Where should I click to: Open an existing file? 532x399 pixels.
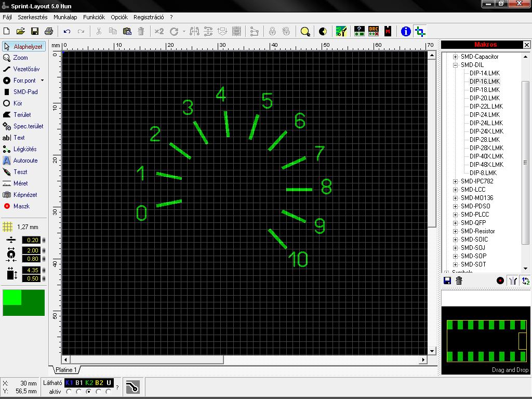[x=20, y=31]
